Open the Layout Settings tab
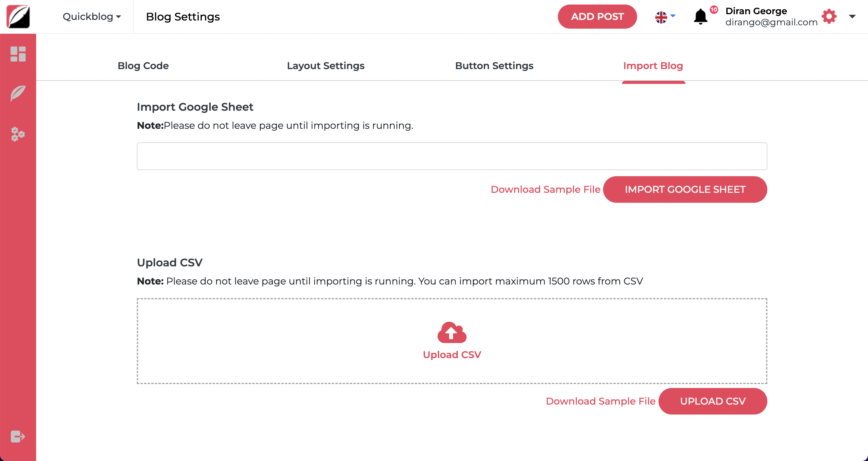Image resolution: width=868 pixels, height=461 pixels. 325,66
